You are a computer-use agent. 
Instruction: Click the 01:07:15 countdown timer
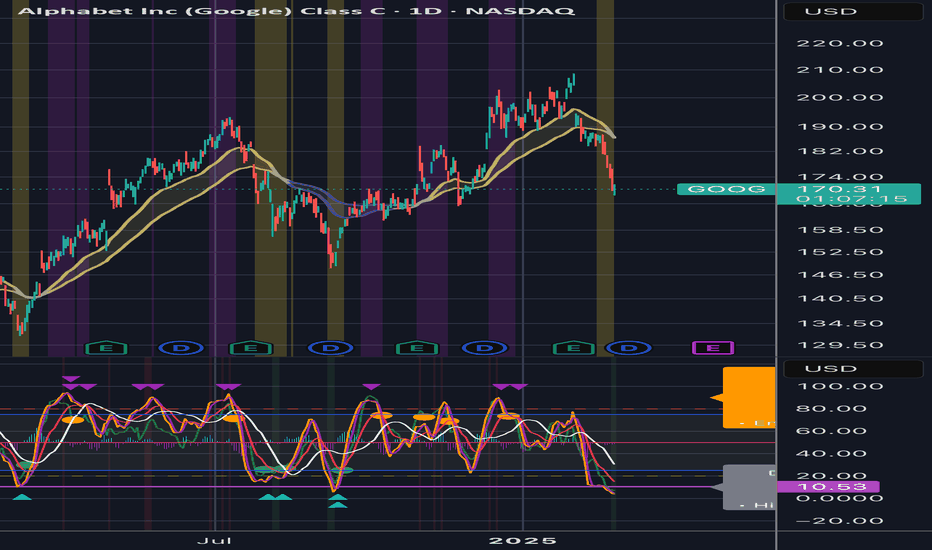852,199
